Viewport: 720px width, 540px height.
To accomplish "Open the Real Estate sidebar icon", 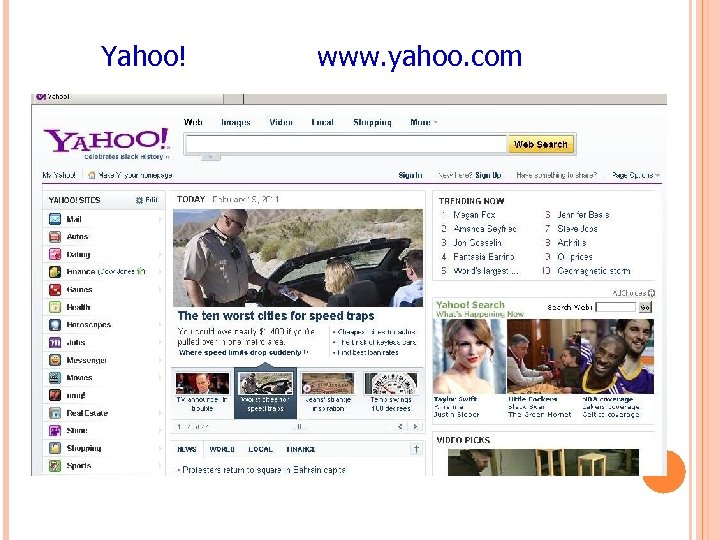I will pyautogui.click(x=55, y=413).
